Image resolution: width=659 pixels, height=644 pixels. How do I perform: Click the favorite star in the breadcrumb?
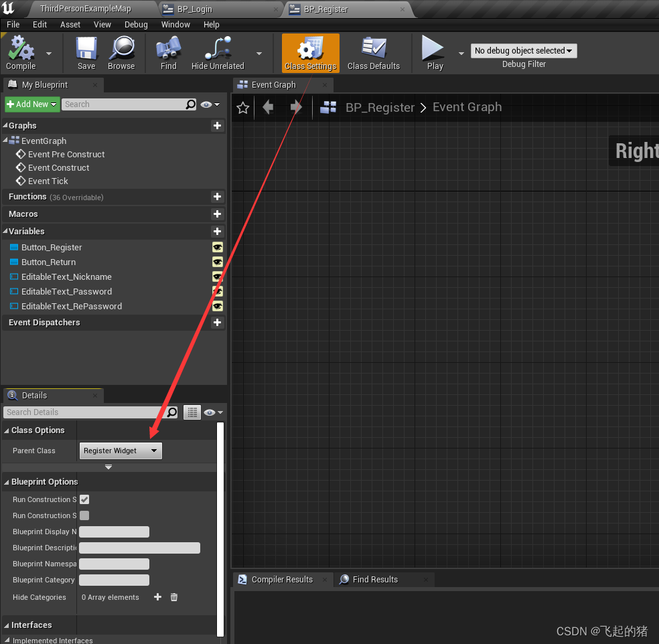tap(243, 107)
